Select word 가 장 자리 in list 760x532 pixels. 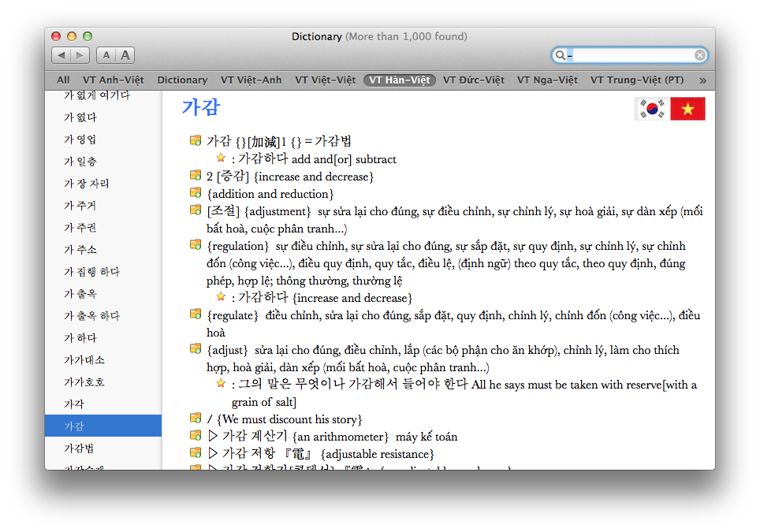click(x=103, y=184)
